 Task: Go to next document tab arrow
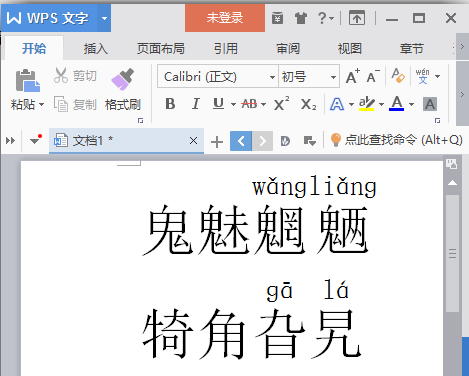click(x=263, y=141)
